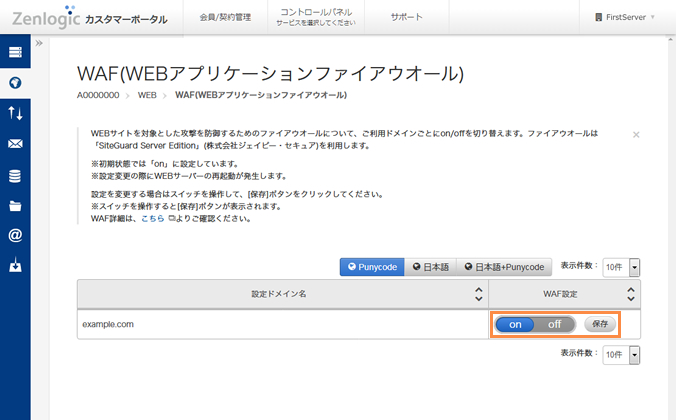676x420 pixels.
Task: Open the server list icon in sidebar
Action: 15,52
